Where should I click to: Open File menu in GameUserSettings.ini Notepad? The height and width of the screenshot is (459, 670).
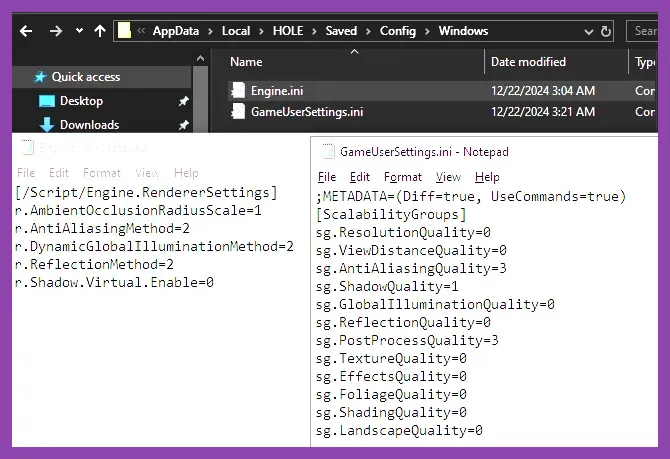327,177
